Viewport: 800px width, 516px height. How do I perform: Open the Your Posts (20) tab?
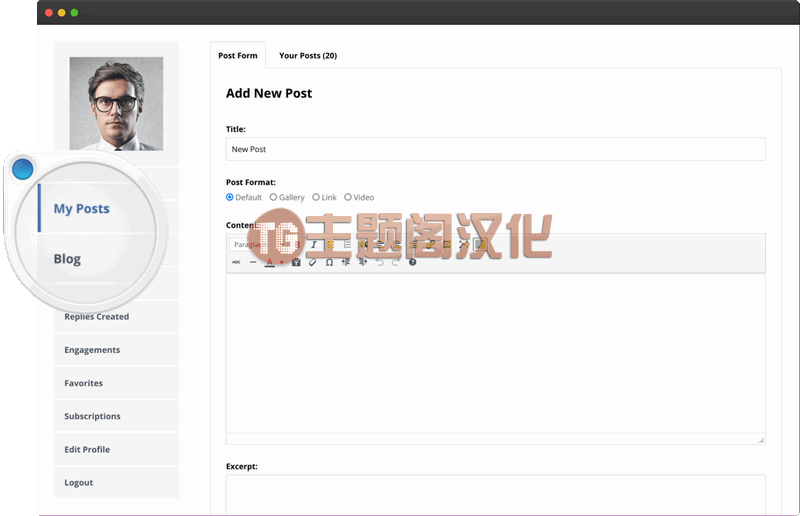pyautogui.click(x=308, y=55)
